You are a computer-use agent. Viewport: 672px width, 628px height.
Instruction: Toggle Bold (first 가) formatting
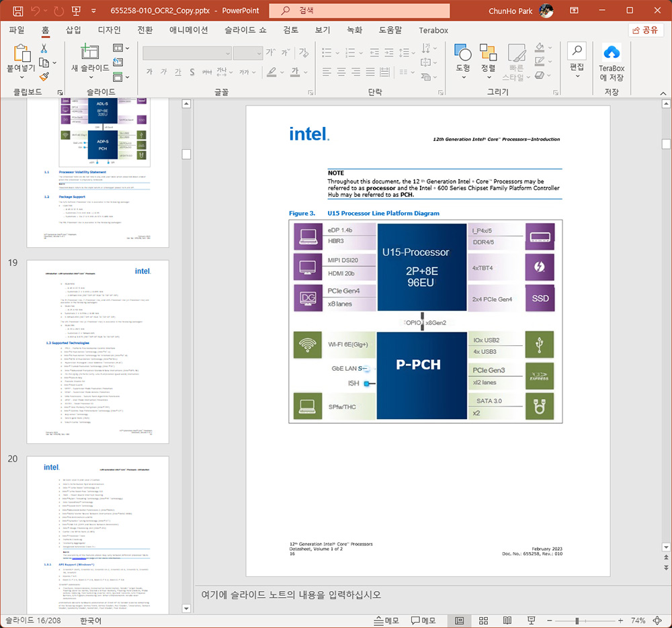149,72
